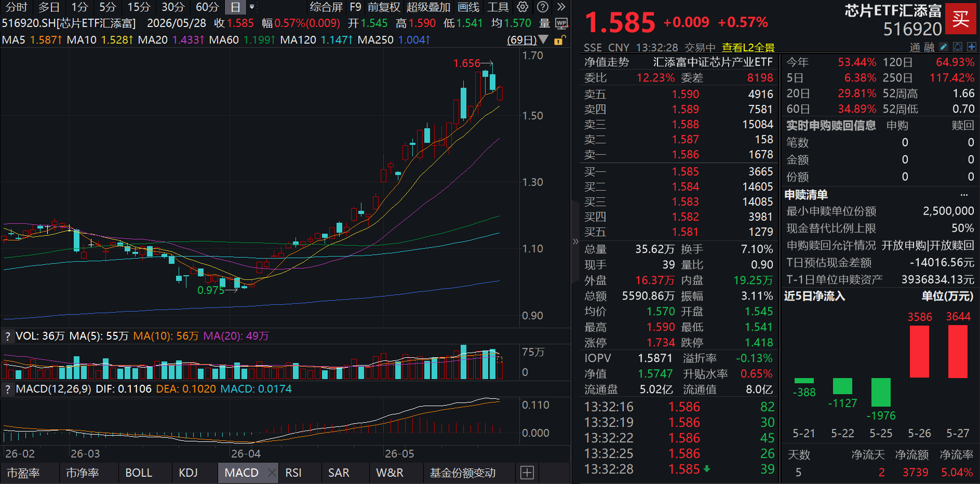980x484 pixels.
Task: Open the chart settings gear icon
Action: [x=522, y=7]
